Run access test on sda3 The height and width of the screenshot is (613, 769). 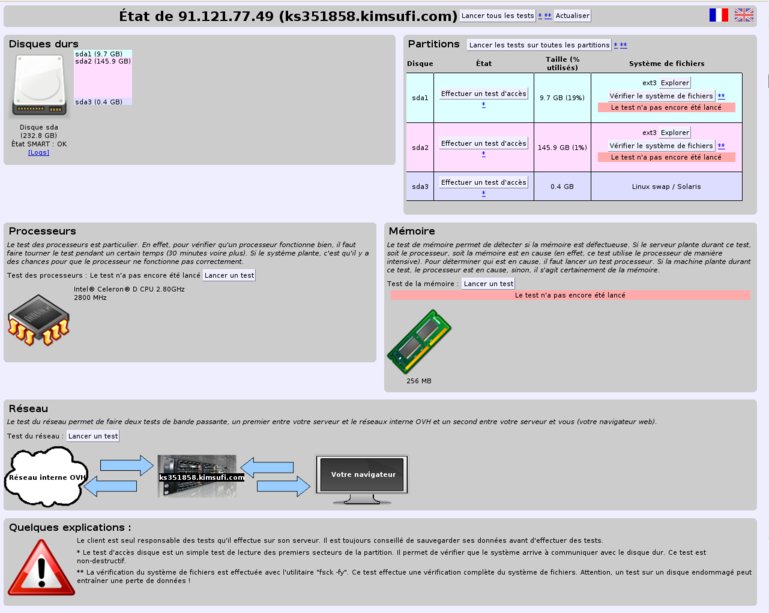pos(484,182)
